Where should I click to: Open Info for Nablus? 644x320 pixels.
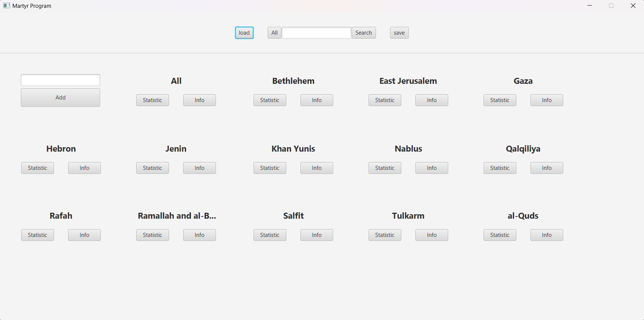[432, 168]
